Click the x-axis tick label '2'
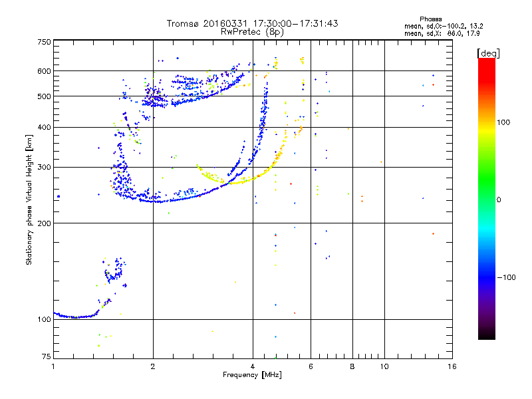 (153, 366)
